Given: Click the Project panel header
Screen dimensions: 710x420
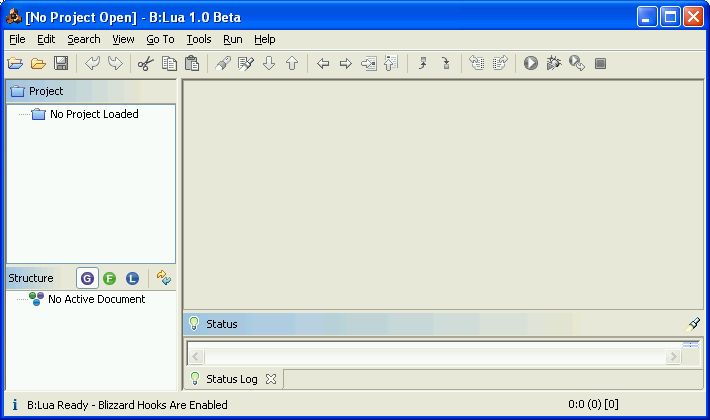Looking at the screenshot, I should pyautogui.click(x=91, y=91).
